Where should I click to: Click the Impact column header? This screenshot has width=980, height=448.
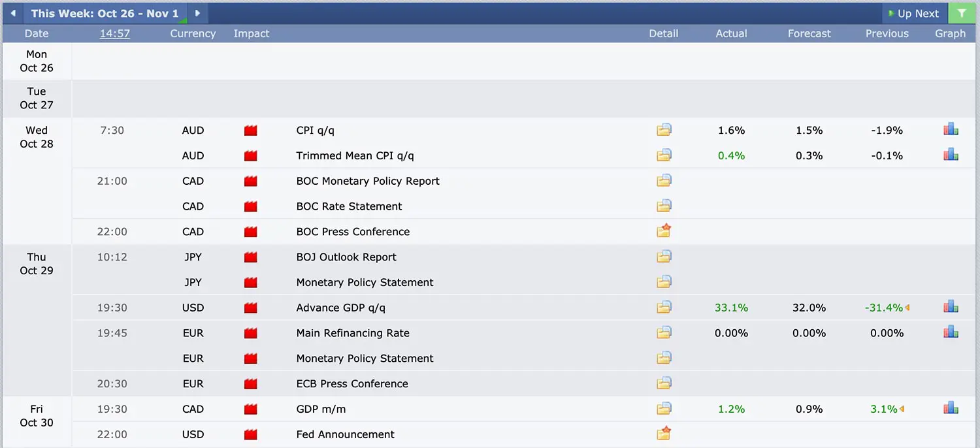pos(252,33)
